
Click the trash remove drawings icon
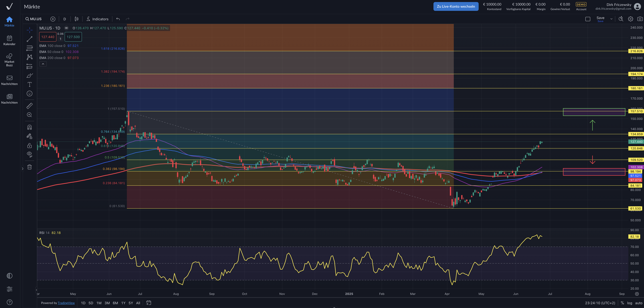click(30, 167)
